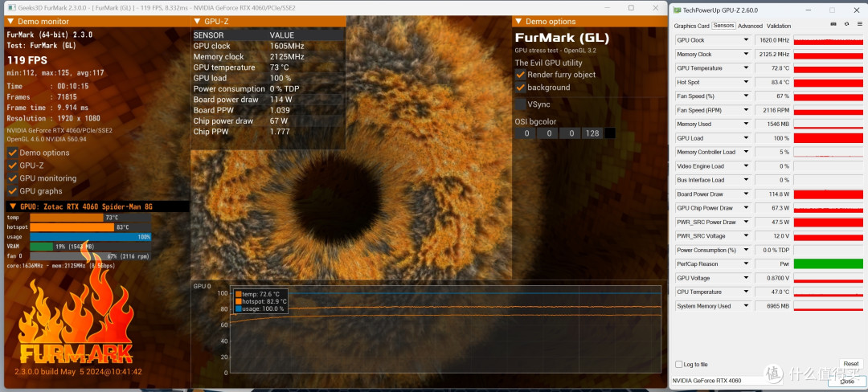
Task: Click PerfCap Reason green graph bar
Action: point(828,264)
